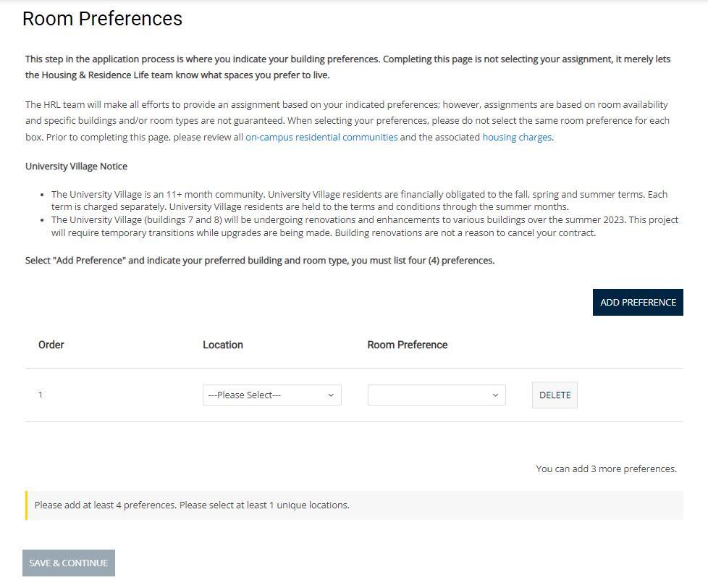
Task: Click the chevron arrow in the Location select
Action: coord(331,395)
